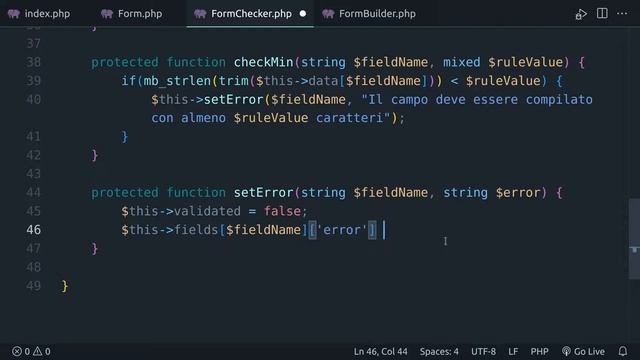
Task: Click the mixed type hint on line 38
Action: point(462,62)
